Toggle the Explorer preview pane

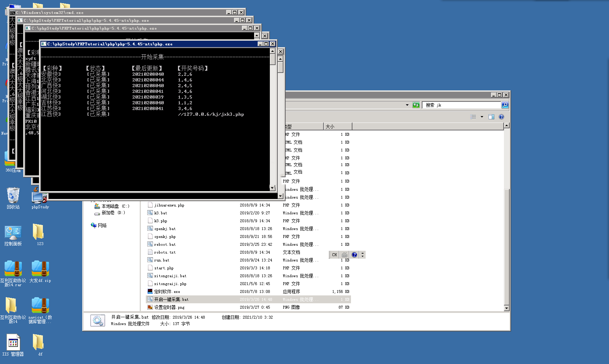491,117
